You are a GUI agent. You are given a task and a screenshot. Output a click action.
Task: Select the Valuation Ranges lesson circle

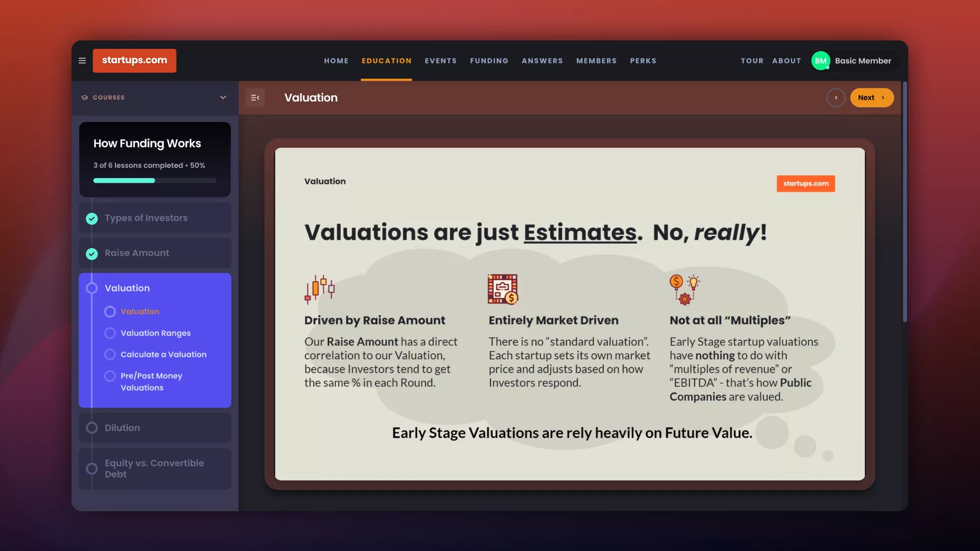pyautogui.click(x=110, y=333)
